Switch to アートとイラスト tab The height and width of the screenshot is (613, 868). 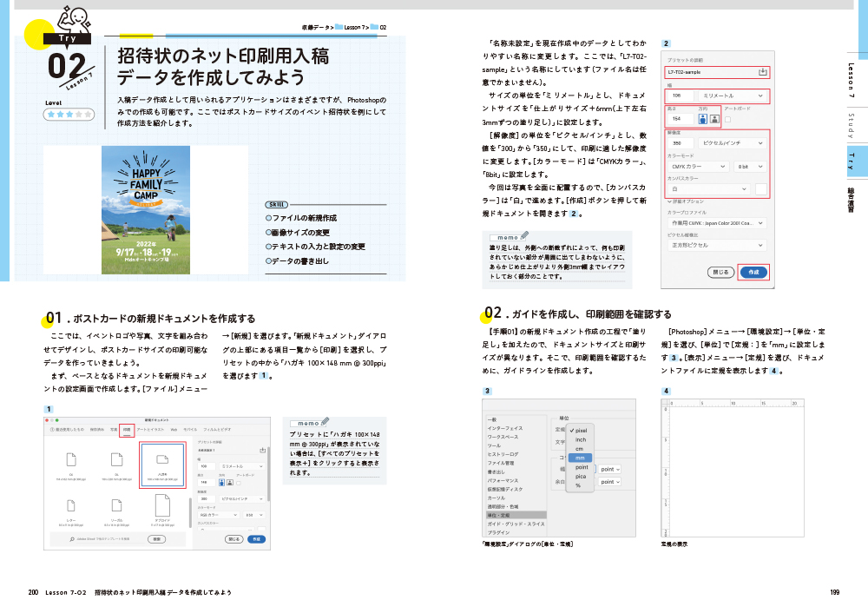[150, 429]
